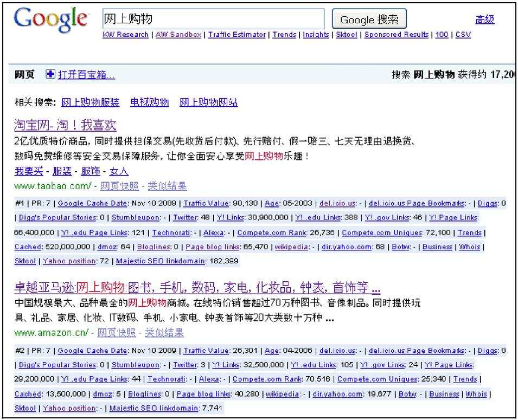The height and width of the screenshot is (420, 518).
Task: Open the AW Sandbox link
Action: [178, 35]
